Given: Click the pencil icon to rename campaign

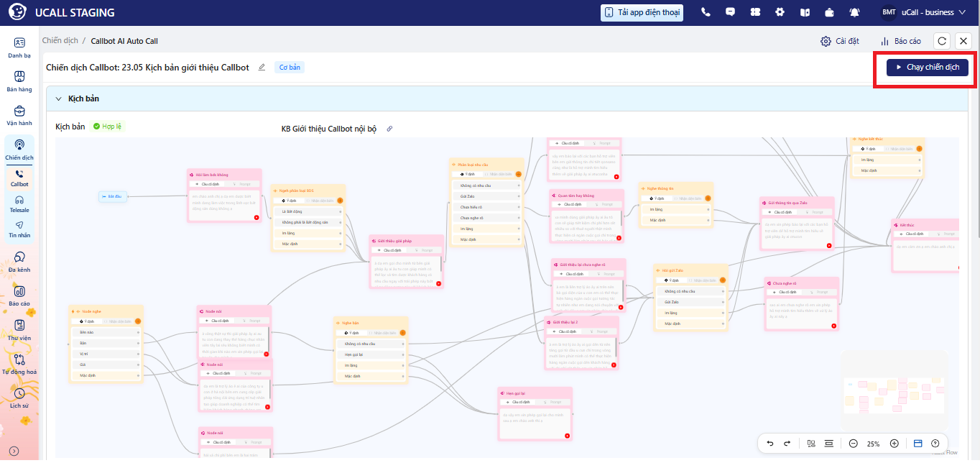Looking at the screenshot, I should click(262, 67).
